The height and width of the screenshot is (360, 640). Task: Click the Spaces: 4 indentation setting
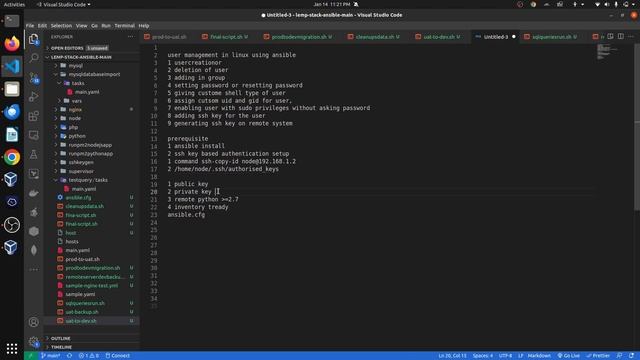(482, 356)
